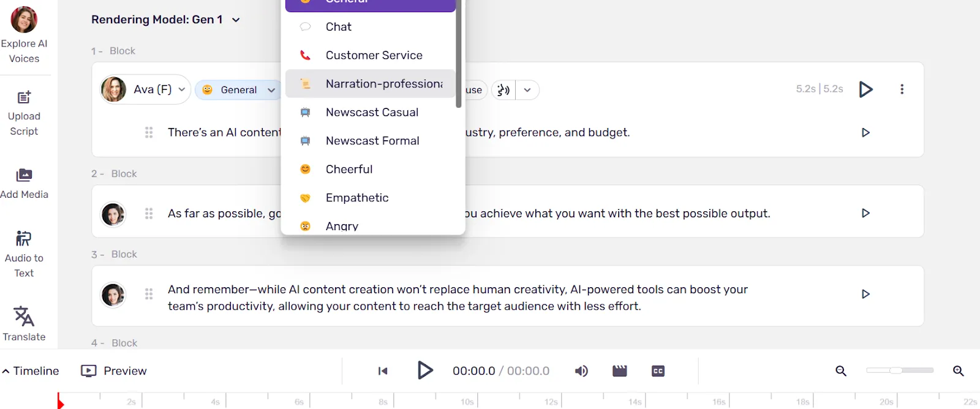Open the Ava (F) voice dropdown

coord(145,89)
